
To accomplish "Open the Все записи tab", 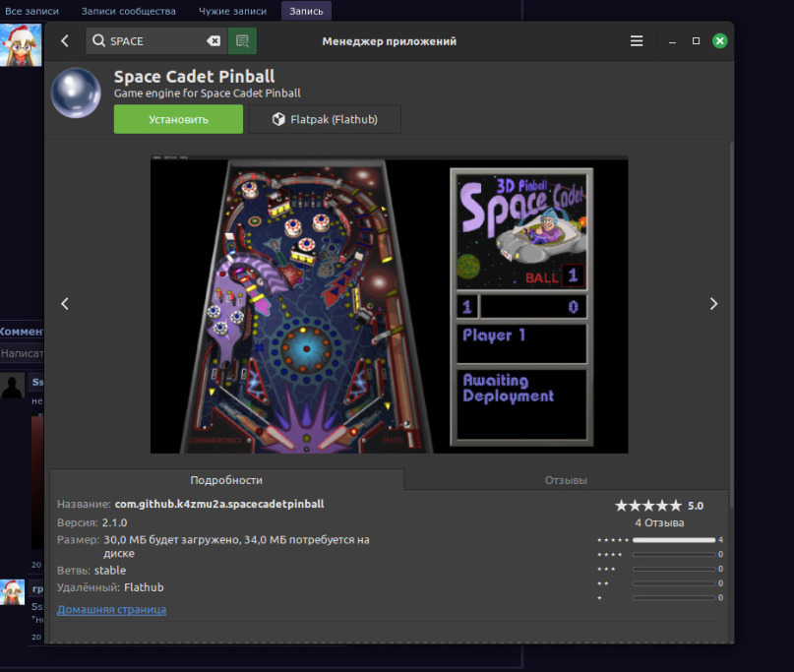I will (x=31, y=11).
